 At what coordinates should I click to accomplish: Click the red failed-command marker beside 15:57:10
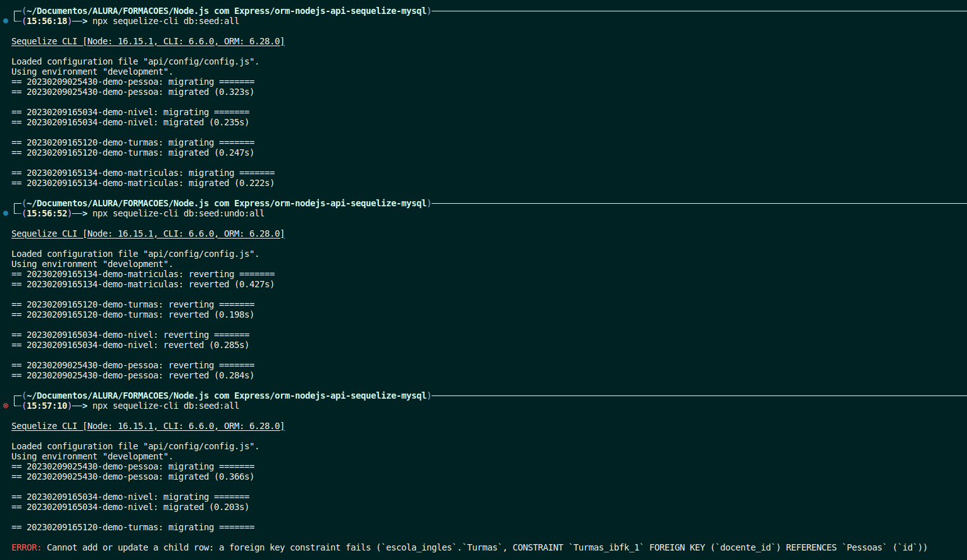coord(6,406)
